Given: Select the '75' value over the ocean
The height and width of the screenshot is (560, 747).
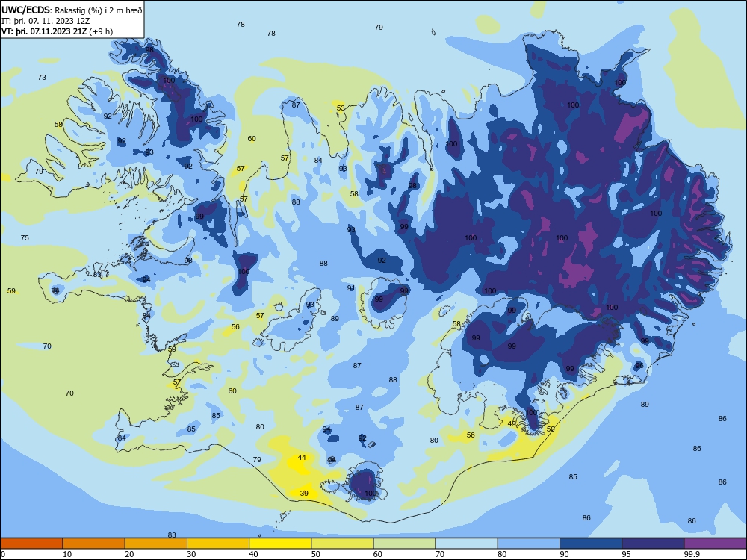Looking at the screenshot, I should pyautogui.click(x=25, y=237).
